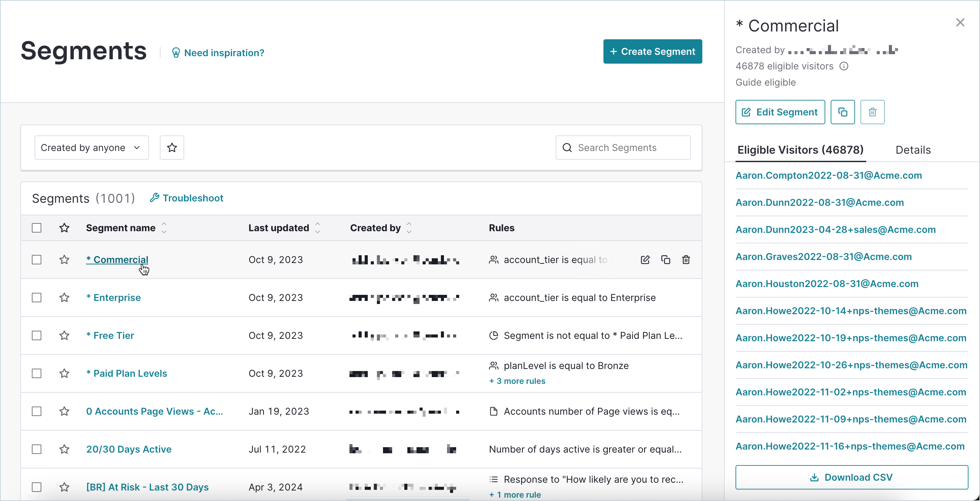This screenshot has width=980, height=501.
Task: Open the Troubleshoot tool next to Segments count
Action: [x=186, y=198]
